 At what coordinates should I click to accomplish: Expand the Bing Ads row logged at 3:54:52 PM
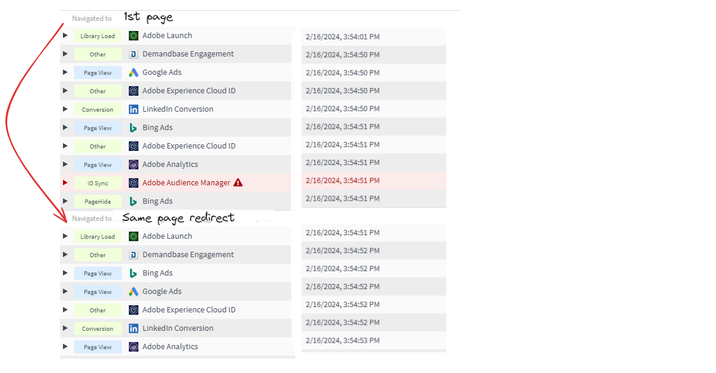coord(65,273)
